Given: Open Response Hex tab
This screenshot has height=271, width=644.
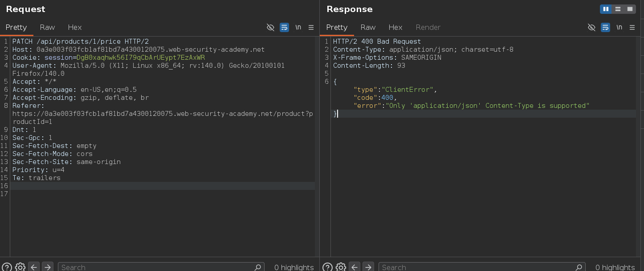Looking at the screenshot, I should click(x=395, y=27).
